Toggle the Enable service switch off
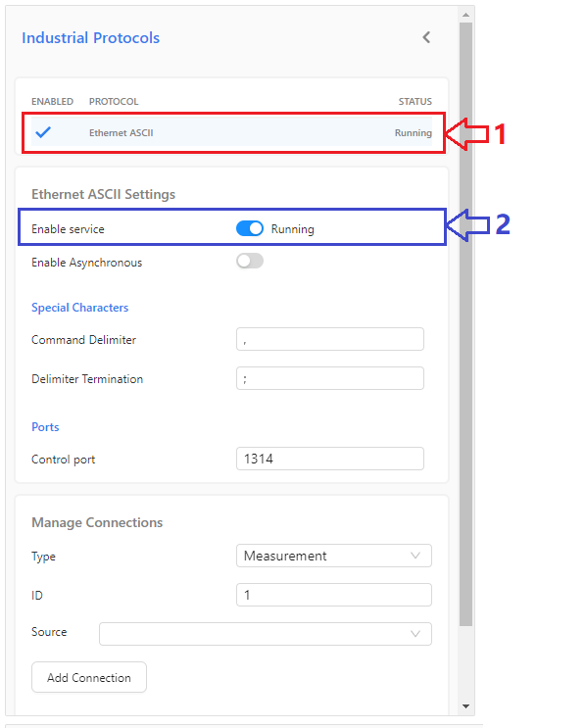Viewport: 585px width, 728px height. click(x=250, y=228)
